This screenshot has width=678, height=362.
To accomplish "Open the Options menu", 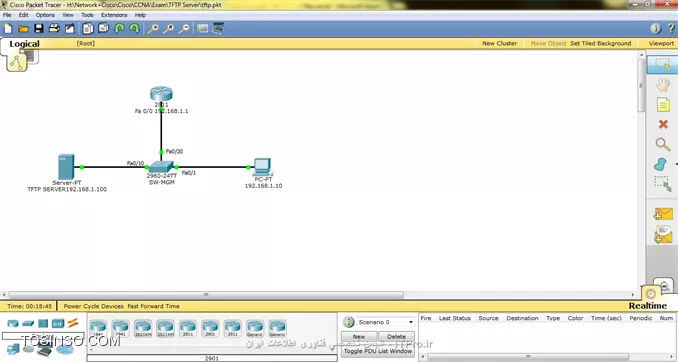I will [45, 15].
